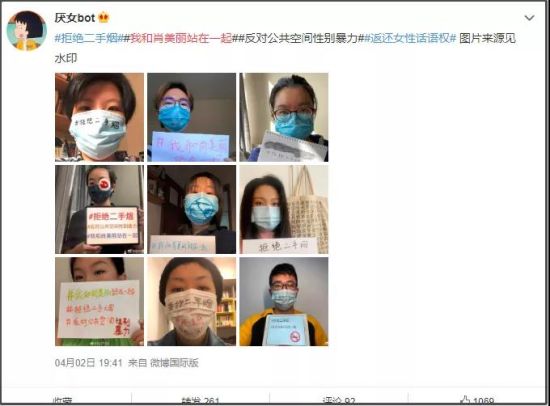Screen dimensions: 550x406
Task: Open hashtag #拒绝二手烟#
Action: [88, 38]
